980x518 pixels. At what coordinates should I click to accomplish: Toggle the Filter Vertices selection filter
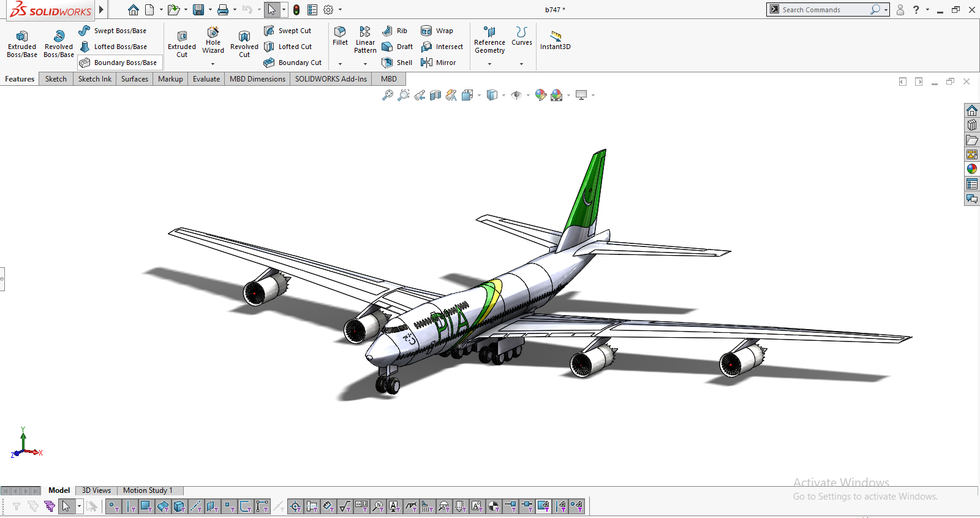click(x=113, y=506)
